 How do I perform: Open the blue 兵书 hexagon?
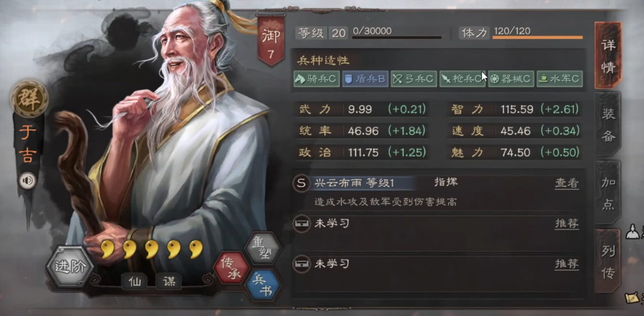click(263, 285)
